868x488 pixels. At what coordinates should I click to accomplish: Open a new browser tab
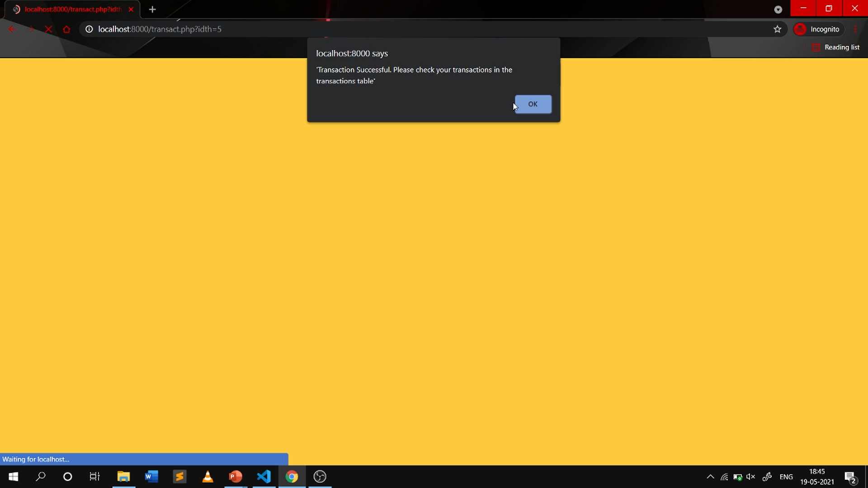(152, 9)
